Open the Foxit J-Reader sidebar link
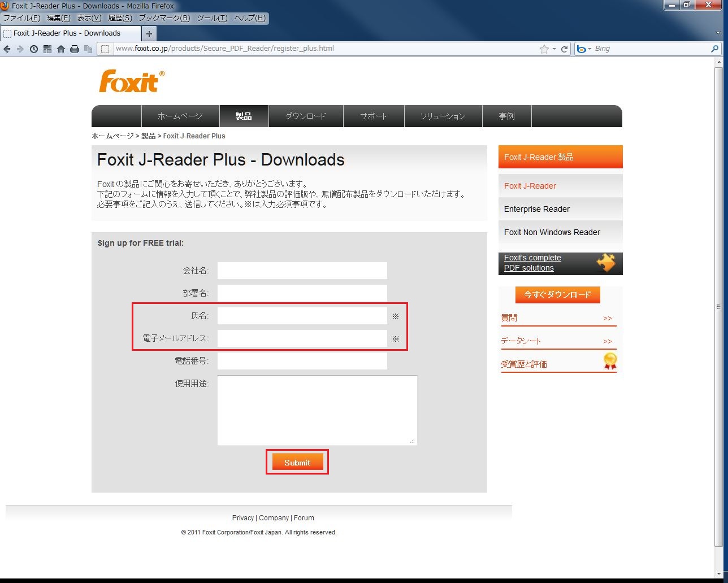The width and height of the screenshot is (728, 583). tap(530, 186)
